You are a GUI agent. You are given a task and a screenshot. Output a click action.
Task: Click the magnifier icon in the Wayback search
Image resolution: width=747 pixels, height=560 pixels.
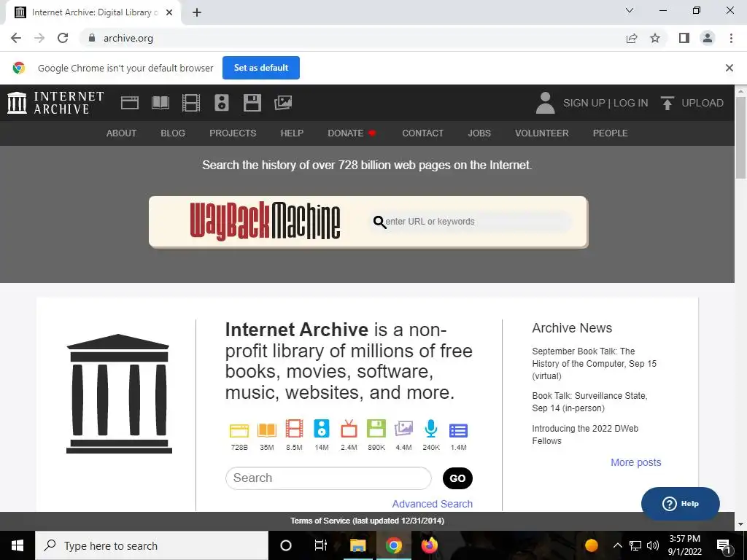(x=379, y=222)
